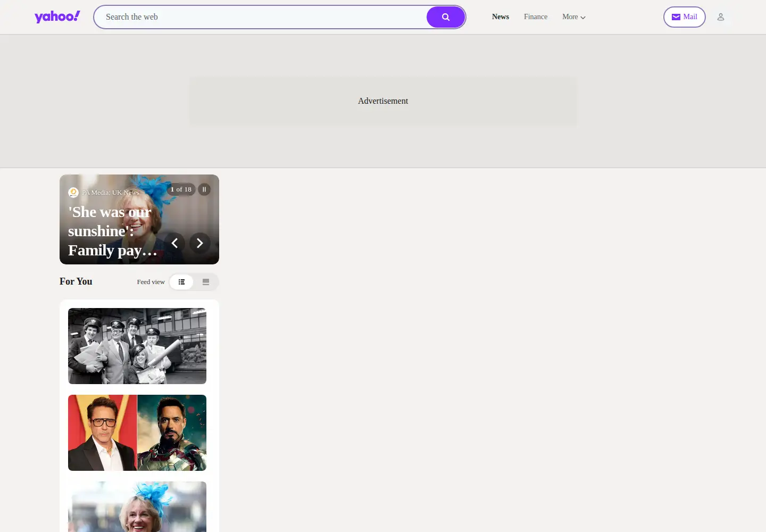Screen dimensions: 766x532
Task: Open the News section
Action: tap(501, 17)
